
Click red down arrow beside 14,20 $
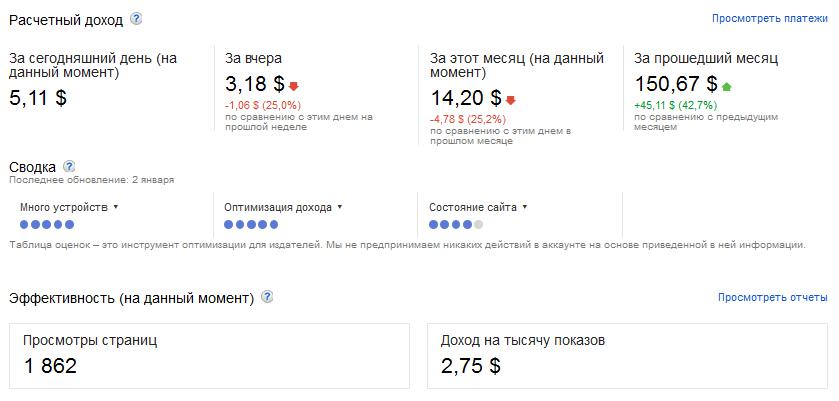[510, 100]
